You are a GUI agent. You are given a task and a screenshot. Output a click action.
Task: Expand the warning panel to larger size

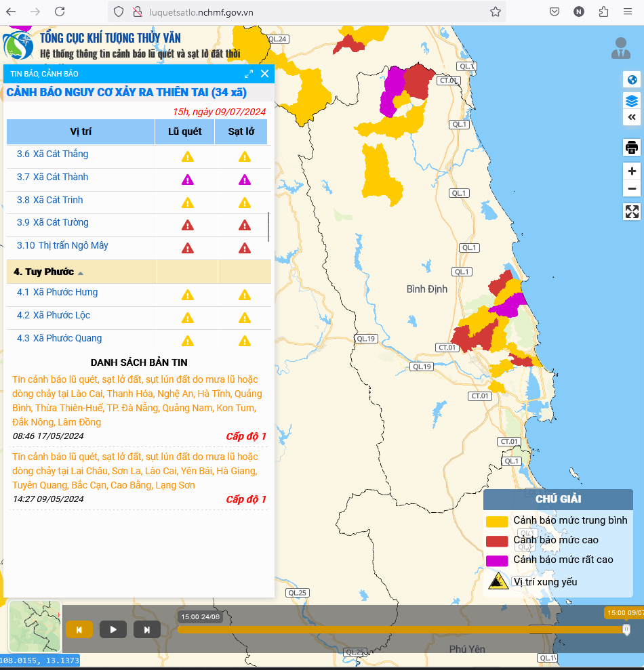(x=249, y=74)
